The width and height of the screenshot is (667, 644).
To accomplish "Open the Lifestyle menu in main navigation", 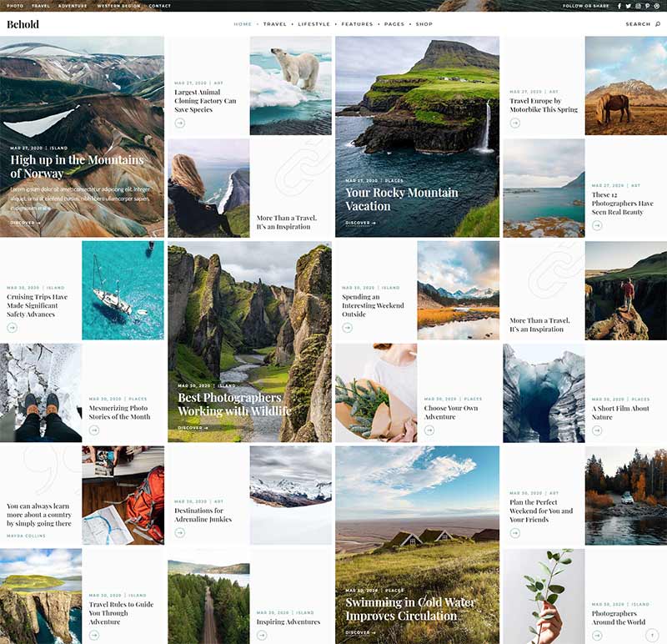I will point(313,24).
